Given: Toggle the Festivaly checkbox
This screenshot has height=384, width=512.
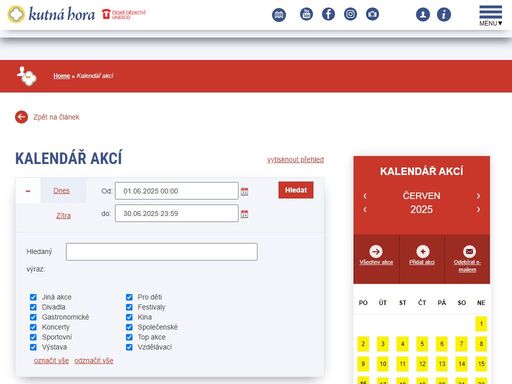Looking at the screenshot, I should click(x=129, y=307).
